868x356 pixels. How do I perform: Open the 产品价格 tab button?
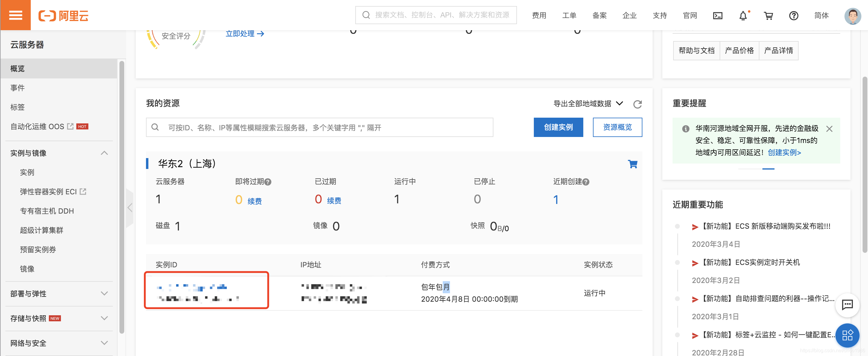[x=739, y=51]
